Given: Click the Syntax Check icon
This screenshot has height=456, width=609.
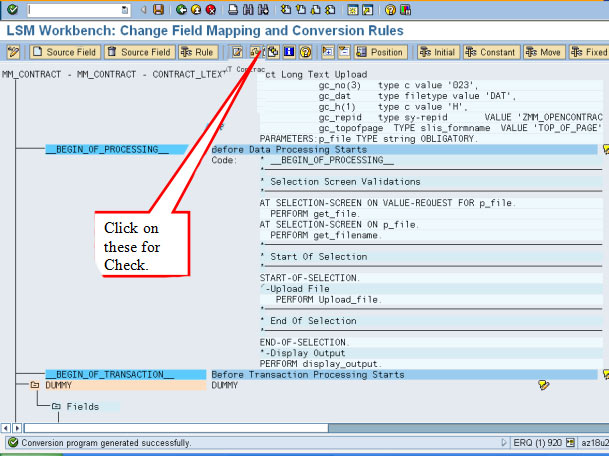Looking at the screenshot, I should pyautogui.click(x=255, y=52).
